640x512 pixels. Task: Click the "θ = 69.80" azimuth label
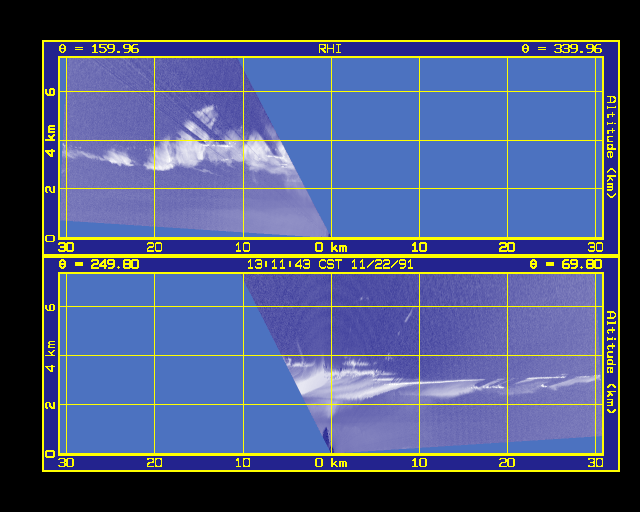tap(566, 264)
